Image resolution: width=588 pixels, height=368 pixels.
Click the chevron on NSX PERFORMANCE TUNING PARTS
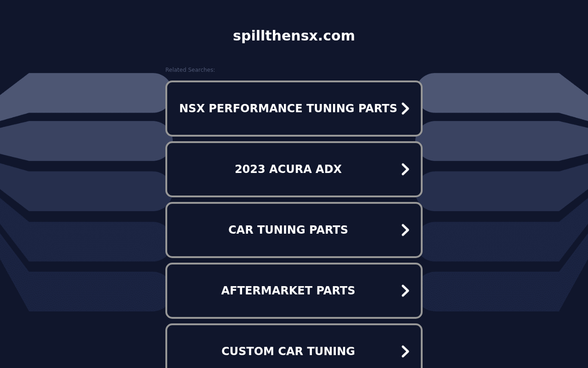point(406,108)
